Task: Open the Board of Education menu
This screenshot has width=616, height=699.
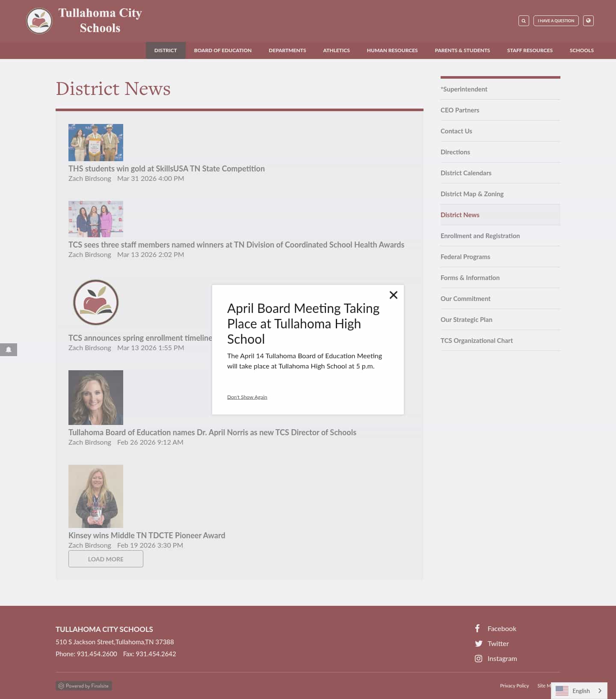Action: (x=223, y=50)
